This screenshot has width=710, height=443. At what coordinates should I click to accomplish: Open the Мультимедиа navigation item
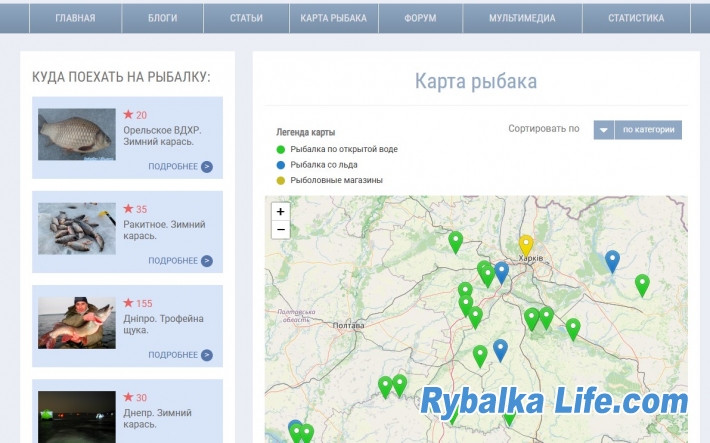pos(522,18)
